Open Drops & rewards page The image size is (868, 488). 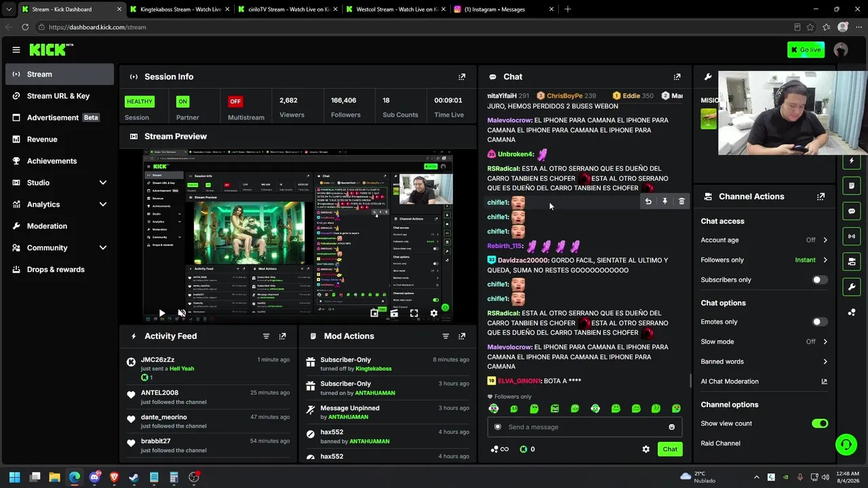coord(60,269)
